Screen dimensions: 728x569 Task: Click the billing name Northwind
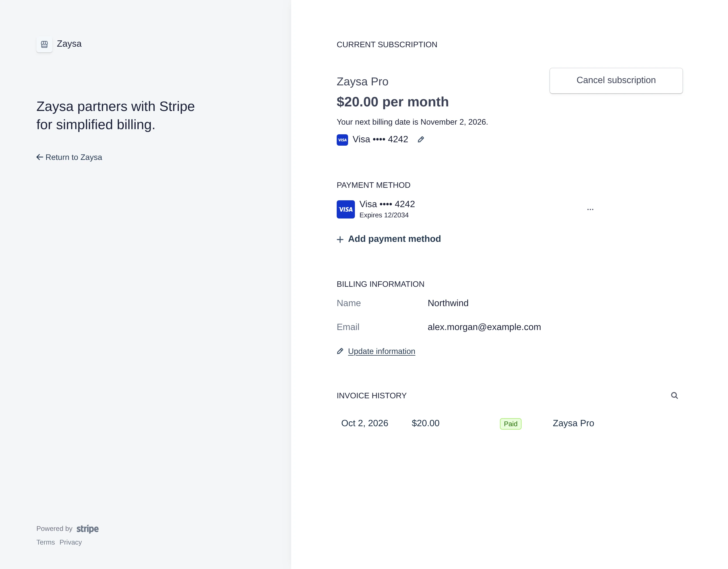(x=448, y=303)
